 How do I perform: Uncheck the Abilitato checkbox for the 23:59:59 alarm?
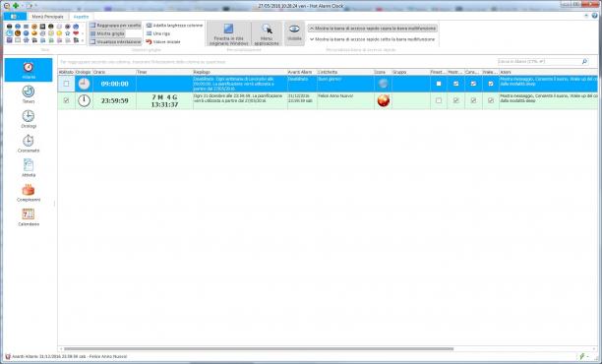[x=67, y=100]
